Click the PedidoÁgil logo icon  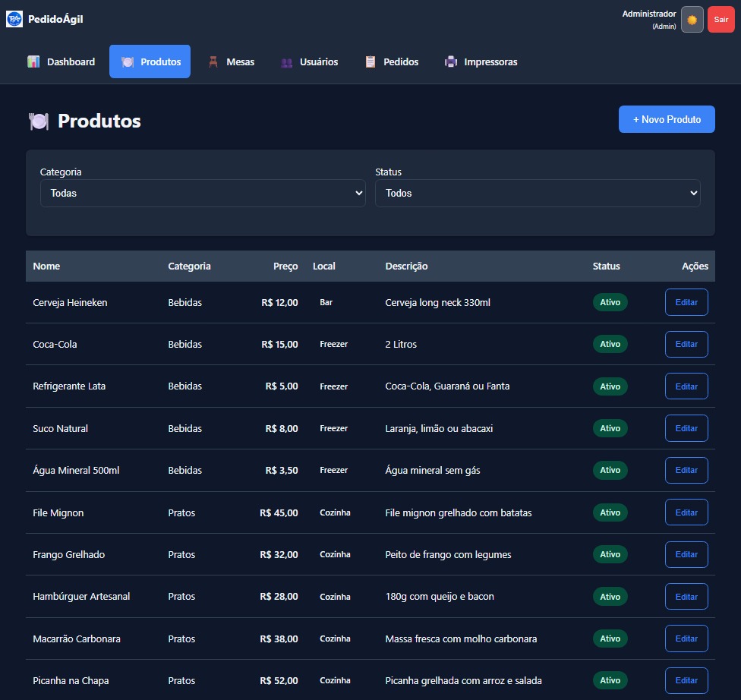14,19
